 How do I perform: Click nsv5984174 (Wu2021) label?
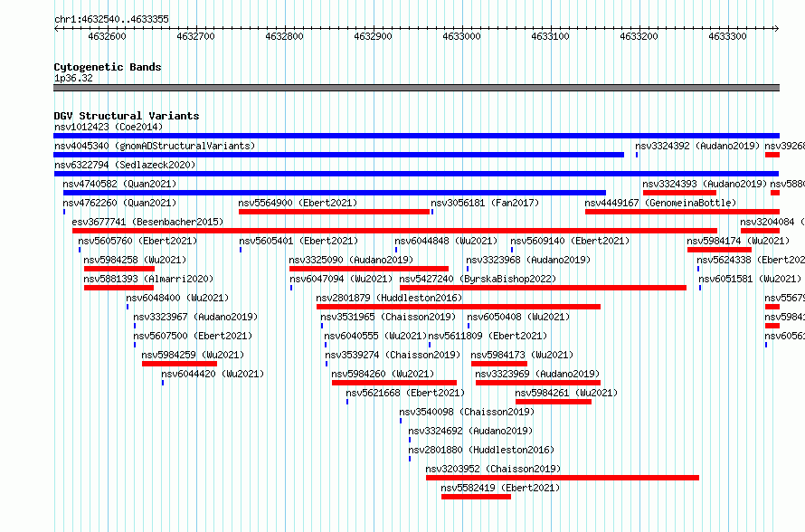pyautogui.click(x=738, y=241)
